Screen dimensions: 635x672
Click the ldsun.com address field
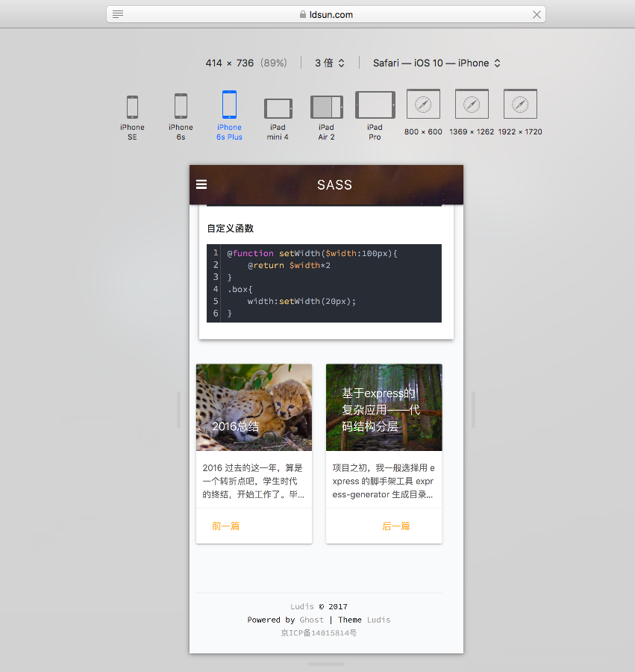click(x=326, y=15)
